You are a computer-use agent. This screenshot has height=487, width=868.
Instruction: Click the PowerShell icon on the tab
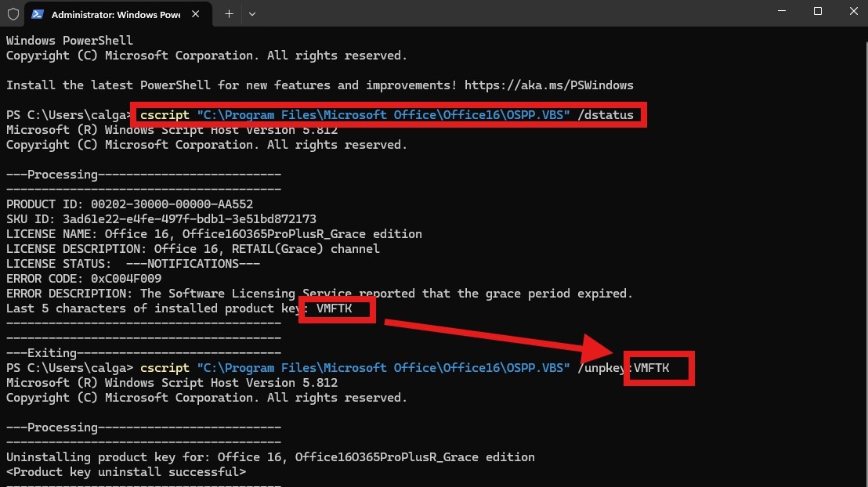point(38,14)
